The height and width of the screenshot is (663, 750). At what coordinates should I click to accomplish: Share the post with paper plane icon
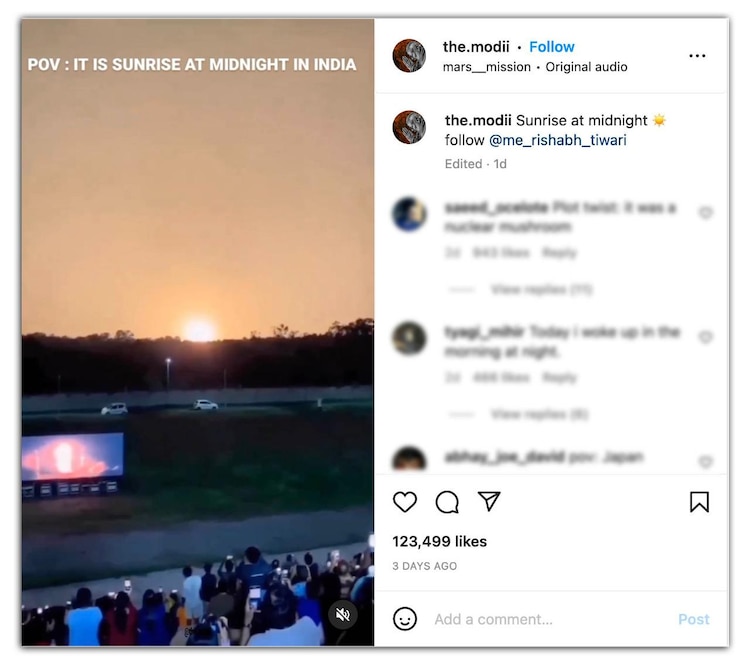click(x=489, y=501)
